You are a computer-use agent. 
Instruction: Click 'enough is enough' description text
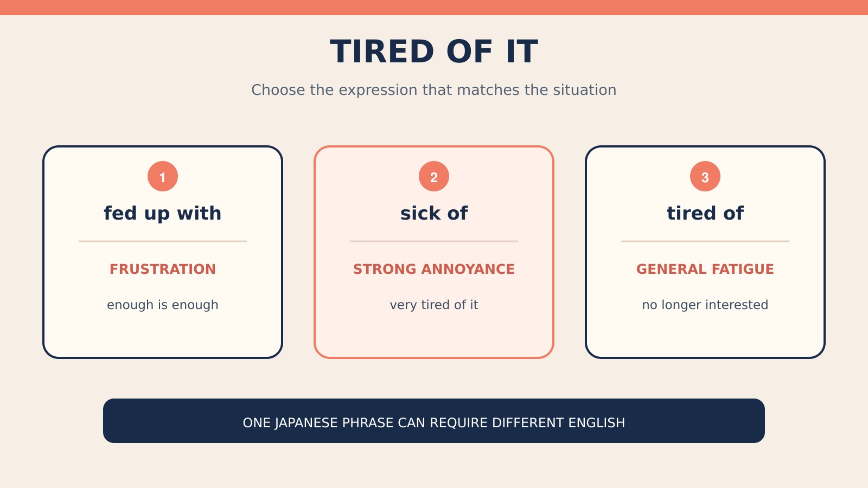[163, 305]
